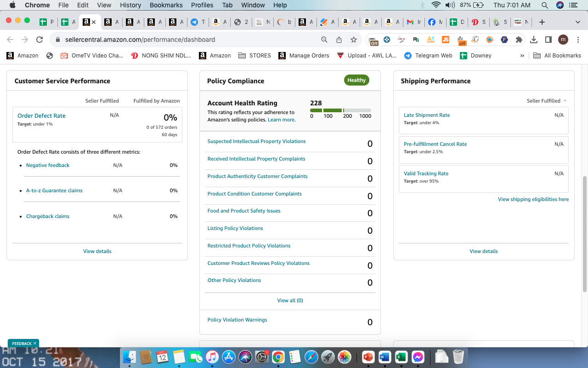
Task: Open Listing Policy Violations link
Action: pos(235,228)
